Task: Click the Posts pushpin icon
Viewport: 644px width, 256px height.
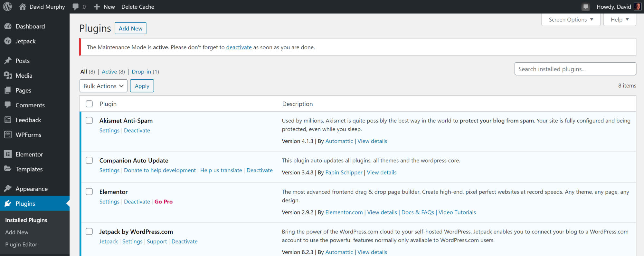Action: pyautogui.click(x=8, y=61)
